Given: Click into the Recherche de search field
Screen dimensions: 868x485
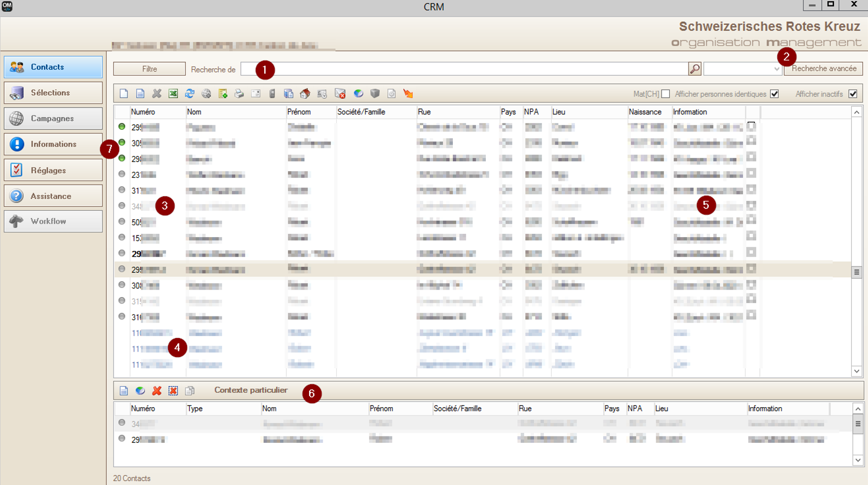Looking at the screenshot, I should (x=464, y=69).
